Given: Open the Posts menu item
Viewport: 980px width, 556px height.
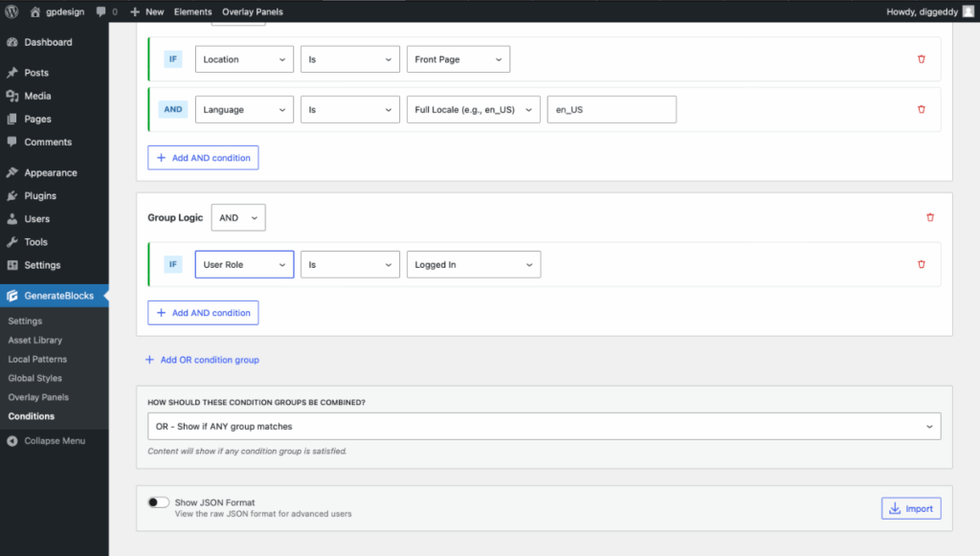Looking at the screenshot, I should click(36, 73).
